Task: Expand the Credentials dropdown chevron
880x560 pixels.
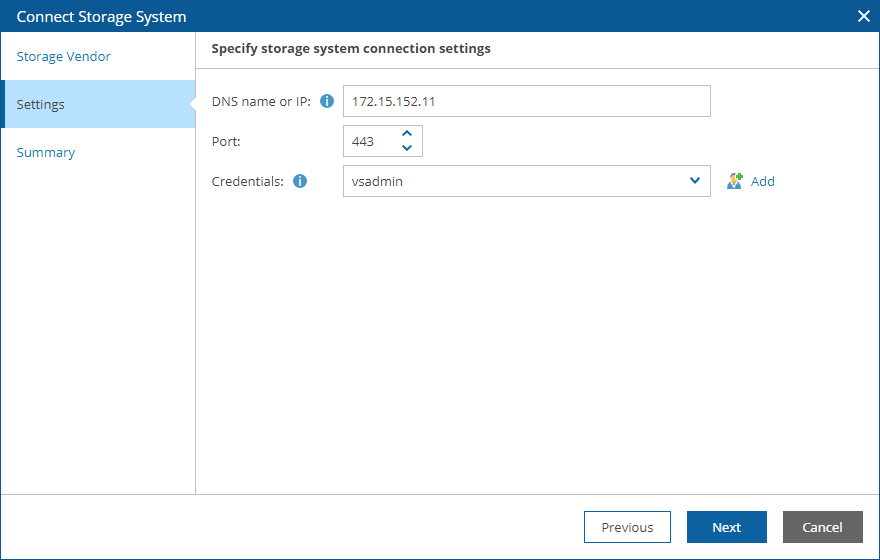Action: (695, 181)
